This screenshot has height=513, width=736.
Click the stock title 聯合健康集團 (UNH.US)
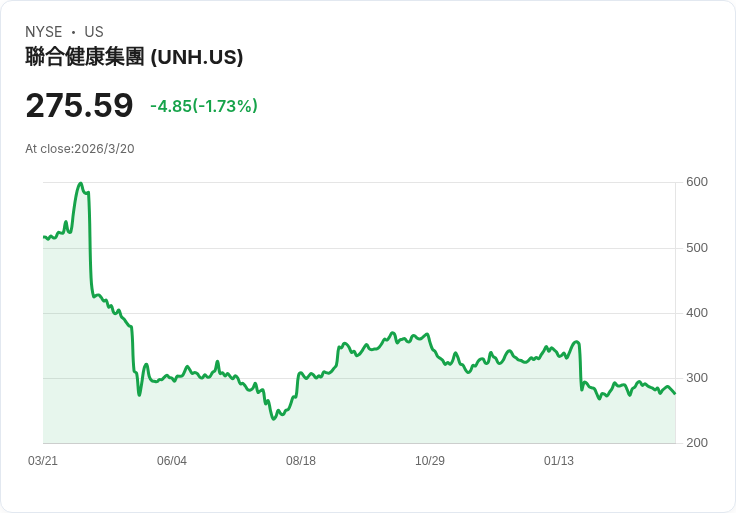(134, 58)
